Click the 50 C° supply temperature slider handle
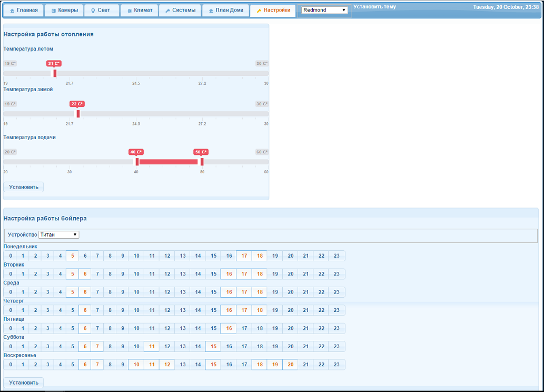The width and height of the screenshot is (544, 392). [202, 162]
